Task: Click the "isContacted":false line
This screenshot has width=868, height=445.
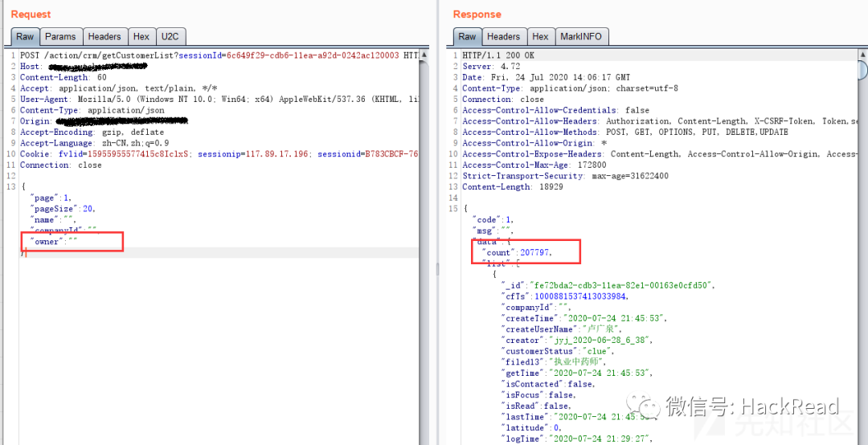Action: 548,384
